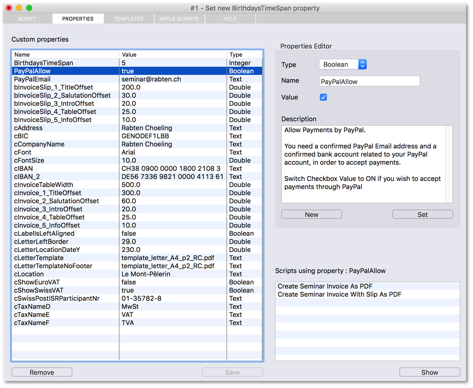Select cInvoice_4_TableOffset row
Viewport: 473px width, 388px height.
click(x=137, y=217)
